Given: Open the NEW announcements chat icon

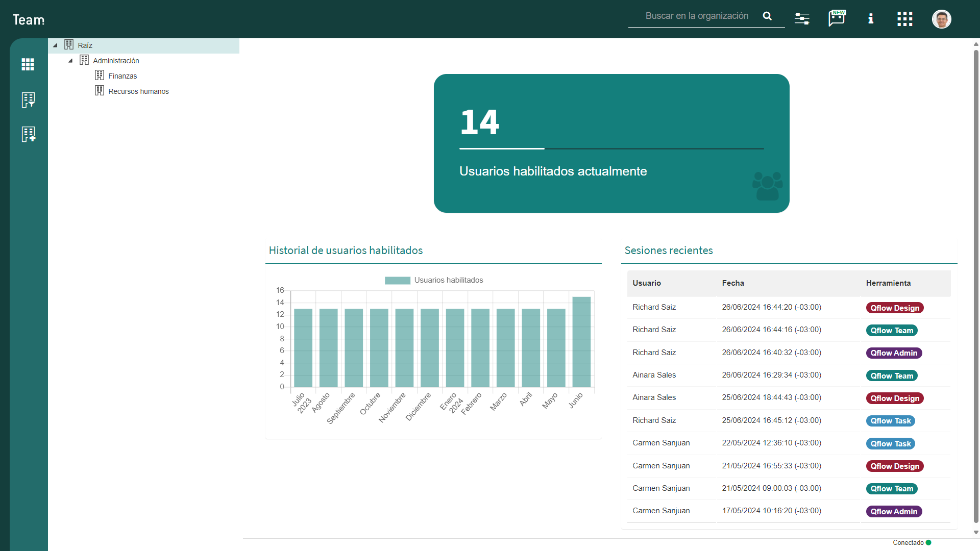Looking at the screenshot, I should coord(837,18).
